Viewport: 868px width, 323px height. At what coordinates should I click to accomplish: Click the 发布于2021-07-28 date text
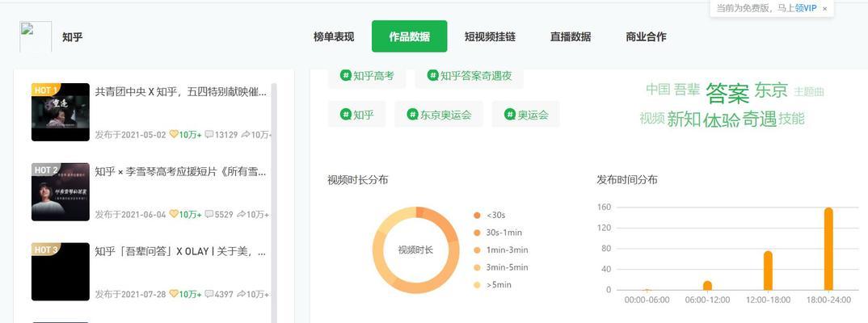tap(130, 294)
